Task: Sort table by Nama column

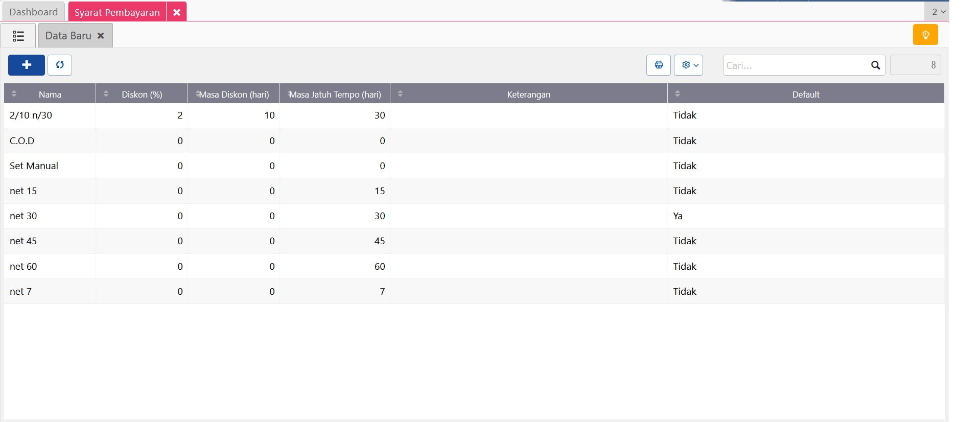Action: pos(50,95)
